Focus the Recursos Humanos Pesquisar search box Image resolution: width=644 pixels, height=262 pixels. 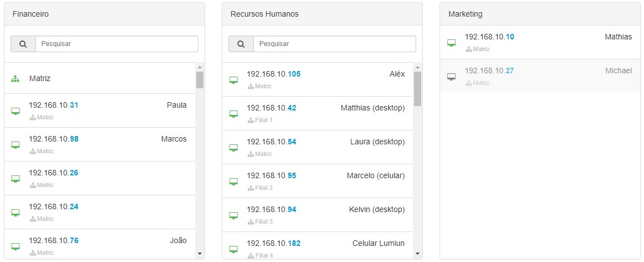335,44
